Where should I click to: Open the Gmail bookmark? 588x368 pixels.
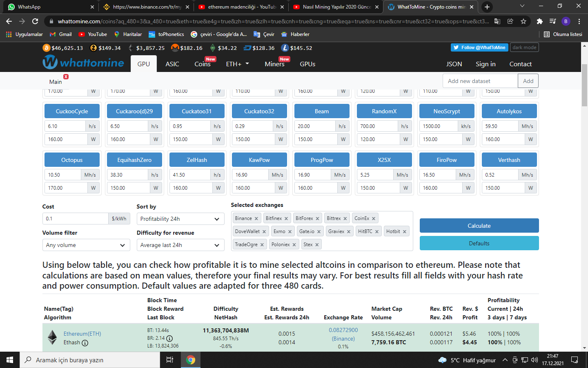coord(60,34)
